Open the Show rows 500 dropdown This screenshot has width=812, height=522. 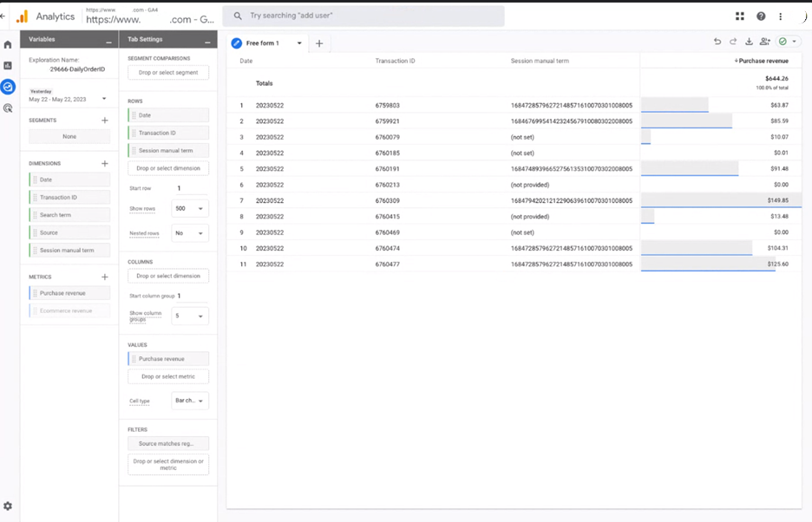pos(190,209)
